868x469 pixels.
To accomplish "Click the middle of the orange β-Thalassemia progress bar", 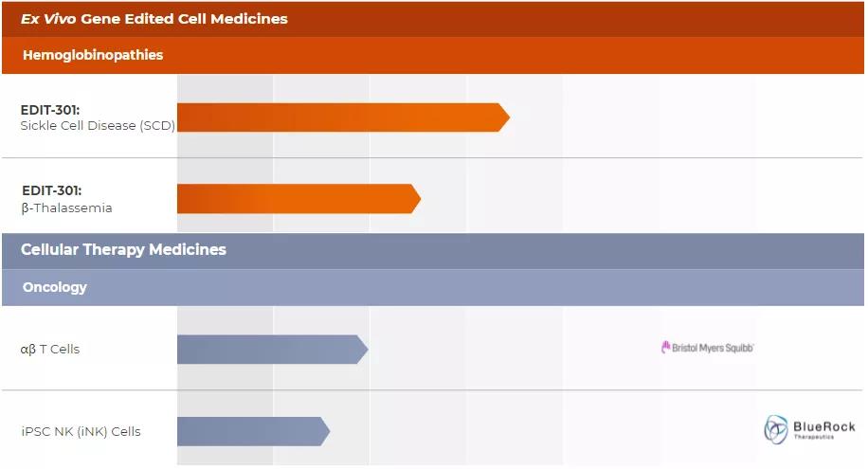I will click(x=297, y=199).
